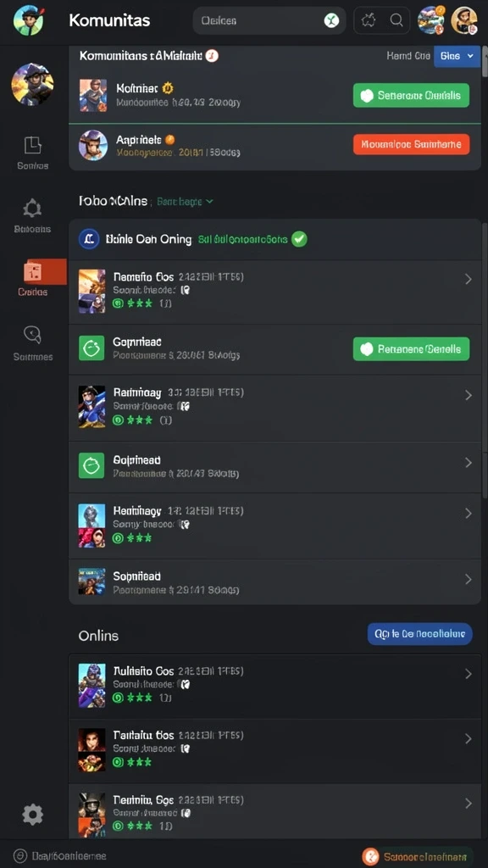Open the blue Gies dropdown

coord(457,56)
